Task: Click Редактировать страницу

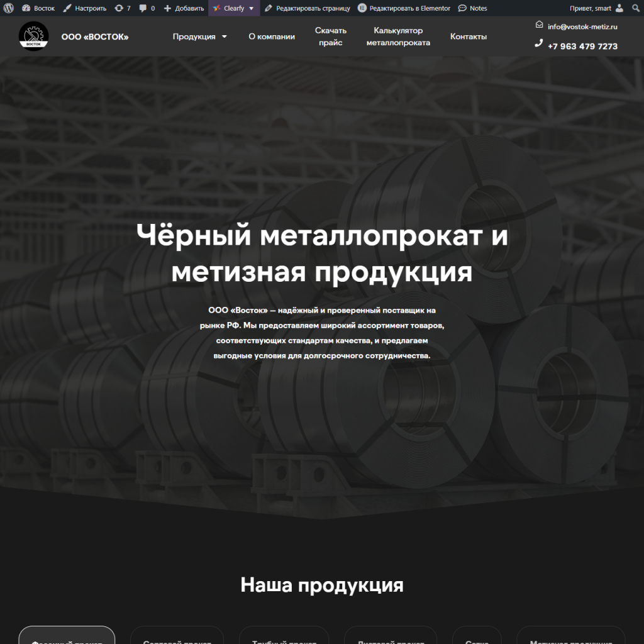Action: pos(307,8)
